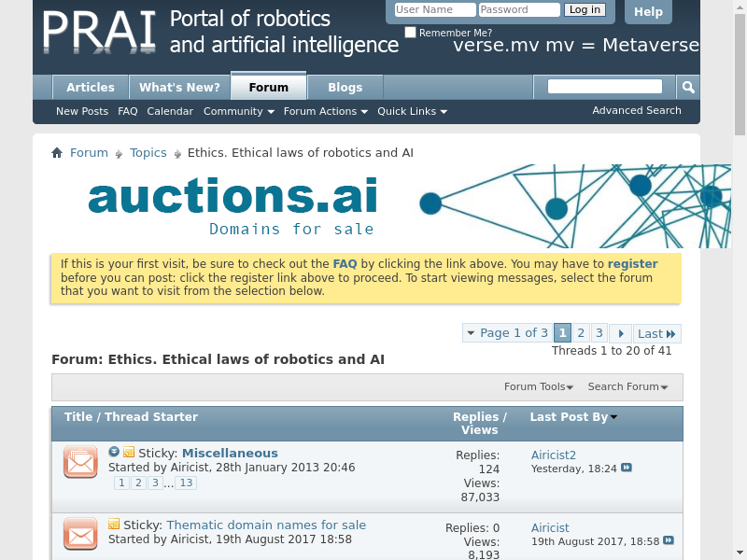Expand the Community menu
The image size is (747, 560).
click(x=239, y=111)
